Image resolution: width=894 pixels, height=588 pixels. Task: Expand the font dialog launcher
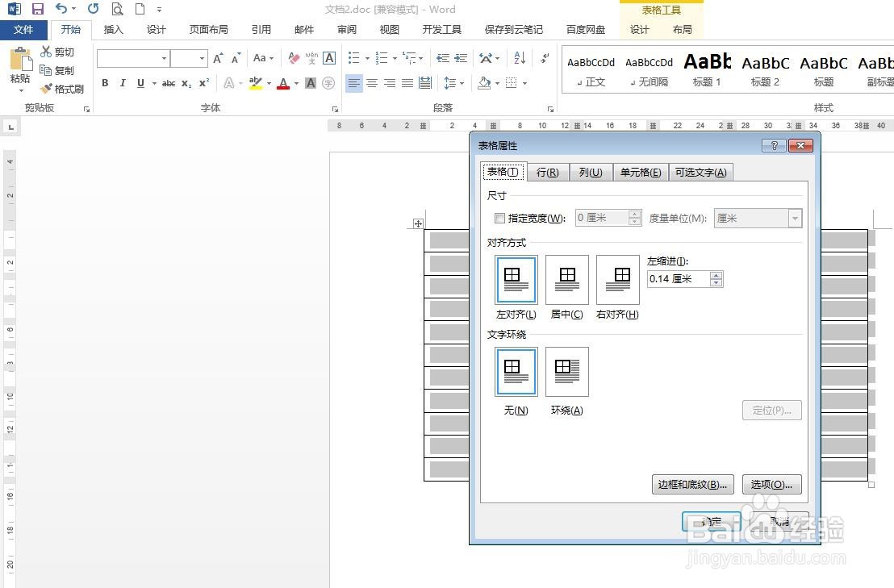(336, 109)
